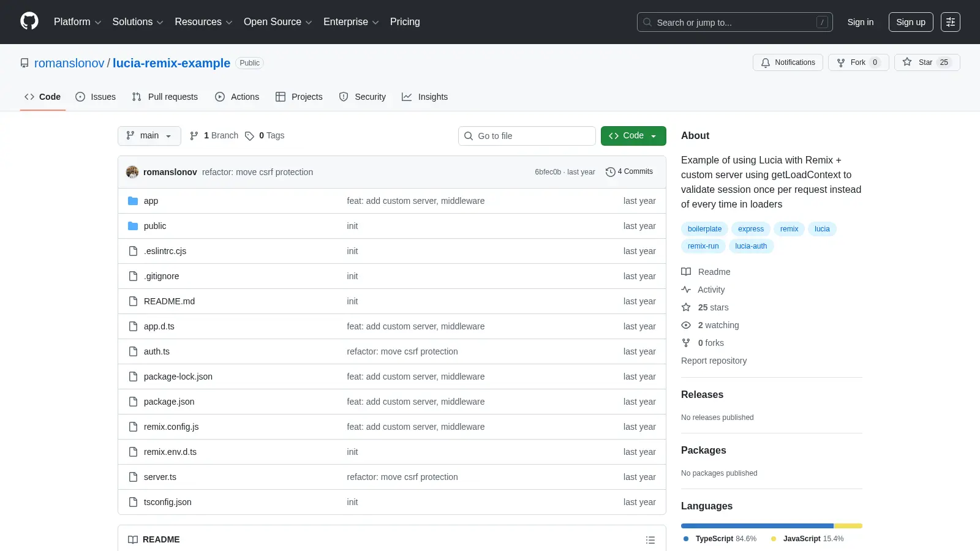This screenshot has width=980, height=551.
Task: Open the green Code dropdown
Action: click(x=633, y=136)
